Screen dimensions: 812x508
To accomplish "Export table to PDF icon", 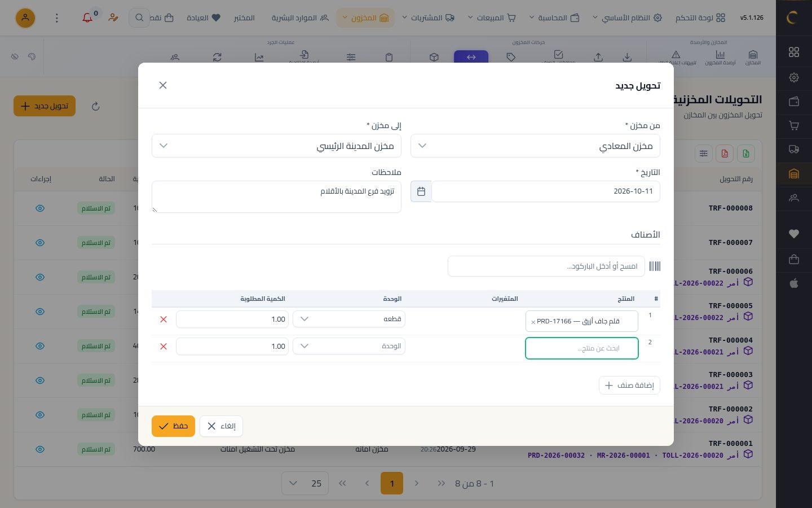I will pos(725,154).
